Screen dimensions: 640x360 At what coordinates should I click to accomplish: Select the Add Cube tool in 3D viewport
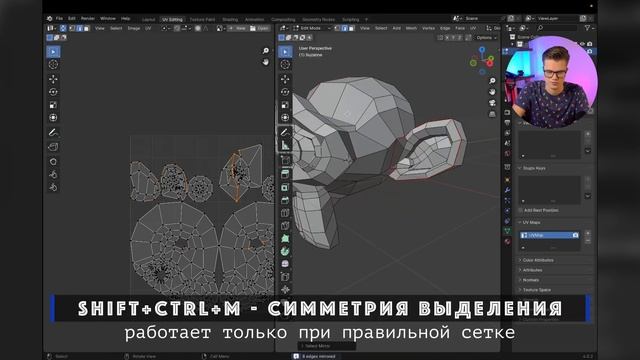(x=285, y=160)
